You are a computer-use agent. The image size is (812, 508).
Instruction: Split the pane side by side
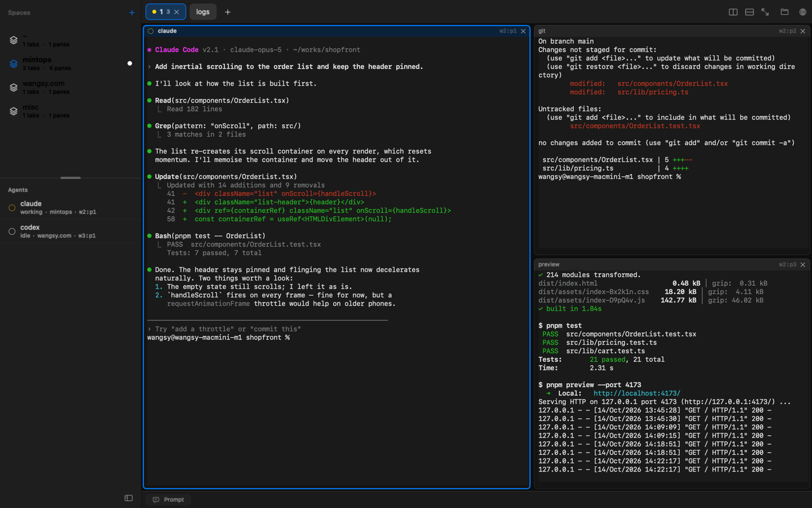[733, 12]
